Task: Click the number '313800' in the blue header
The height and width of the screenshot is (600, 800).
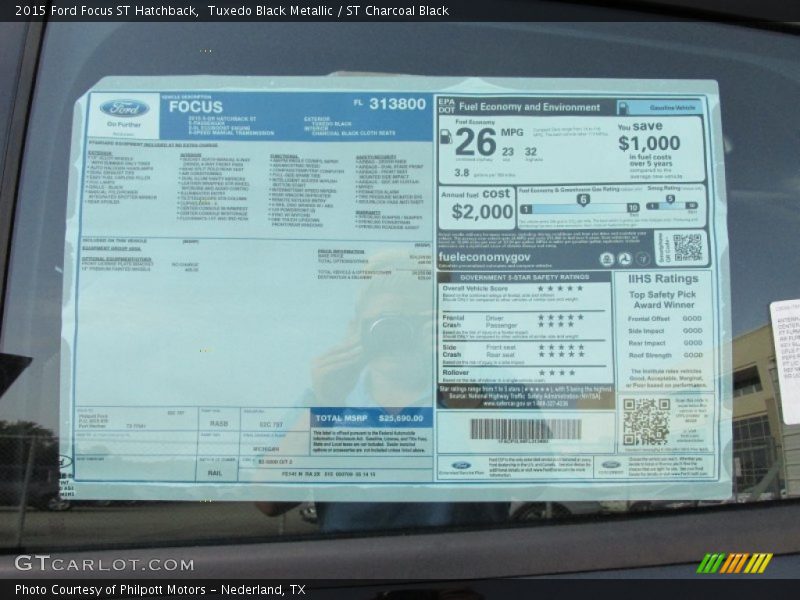Action: (x=397, y=104)
